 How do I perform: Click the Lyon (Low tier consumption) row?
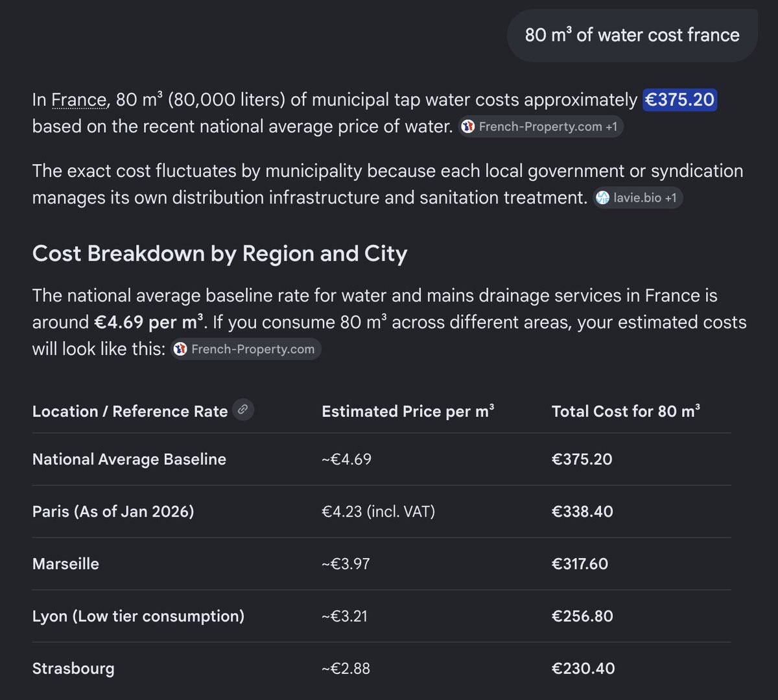(381, 616)
